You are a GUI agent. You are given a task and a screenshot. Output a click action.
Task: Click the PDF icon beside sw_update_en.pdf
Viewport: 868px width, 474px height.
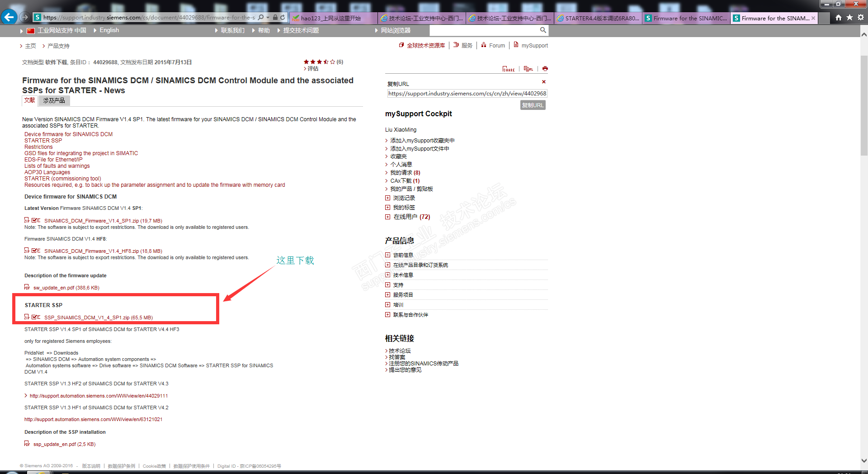27,287
